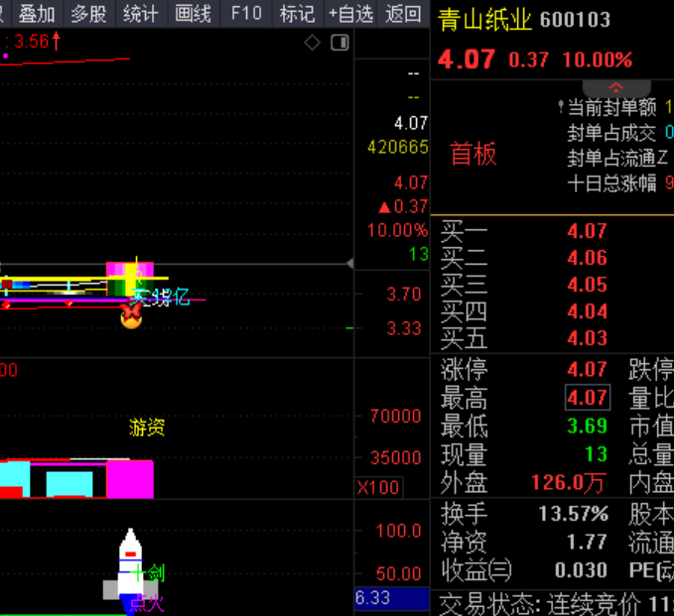Viewport: 674px width, 616px height.
Task: Click the 420665 volume value
Action: pyautogui.click(x=398, y=147)
